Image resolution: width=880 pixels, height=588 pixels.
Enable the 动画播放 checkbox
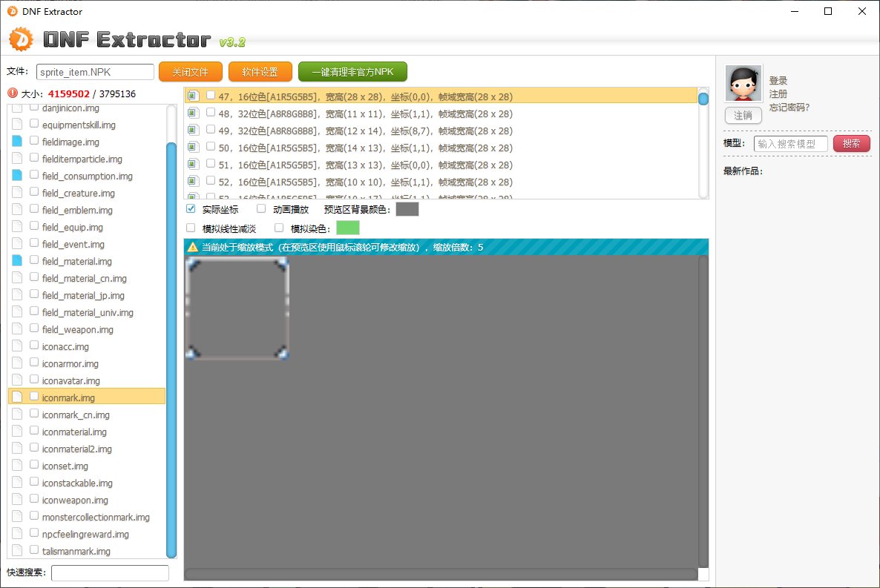point(261,209)
